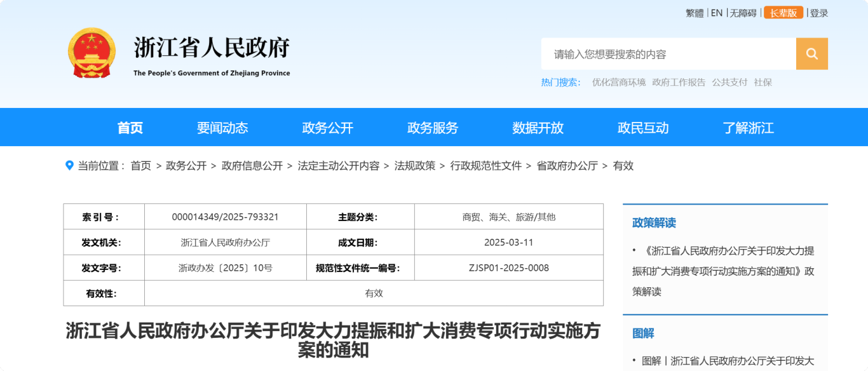Click code ZJSP01-2025-0008
Screen dimensions: 868x371
pos(509,268)
